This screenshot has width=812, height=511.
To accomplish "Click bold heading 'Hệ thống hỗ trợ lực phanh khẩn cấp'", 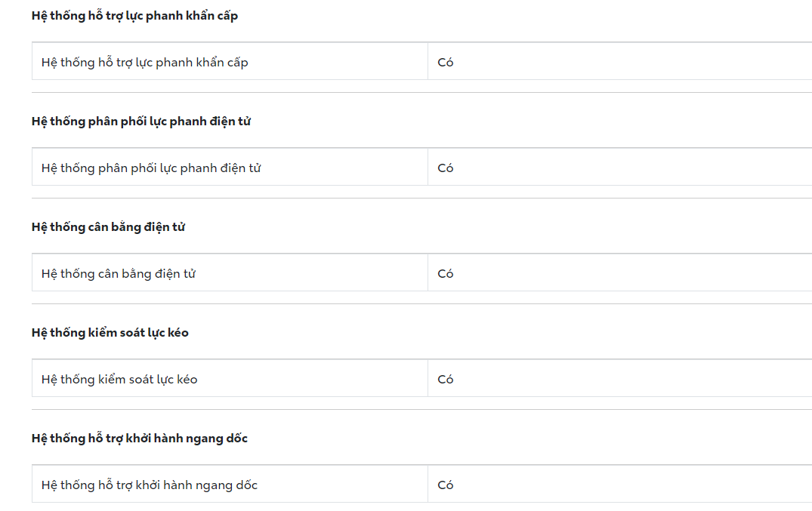I will click(x=134, y=16).
